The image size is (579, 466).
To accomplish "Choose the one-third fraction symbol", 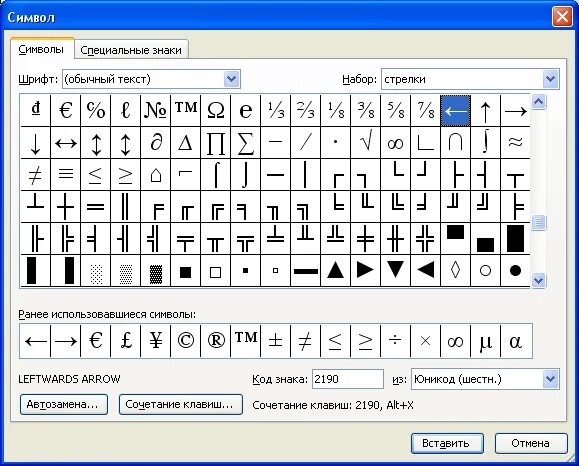I will [275, 110].
